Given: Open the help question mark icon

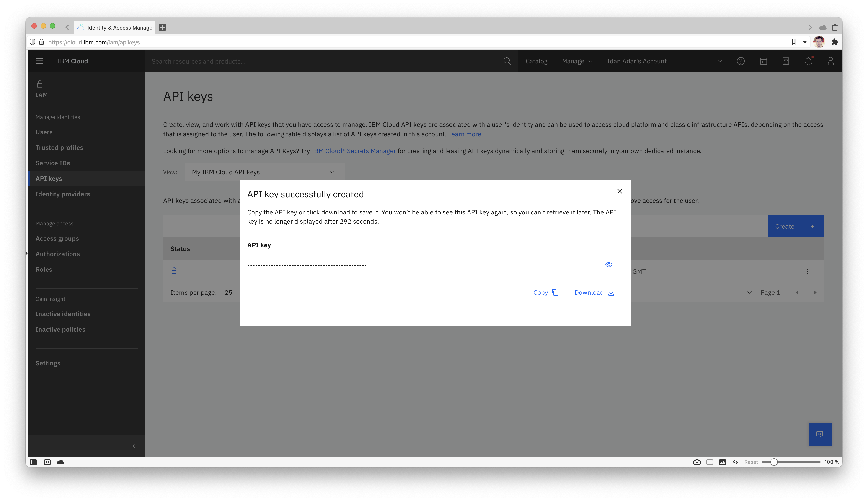Looking at the screenshot, I should click(741, 61).
